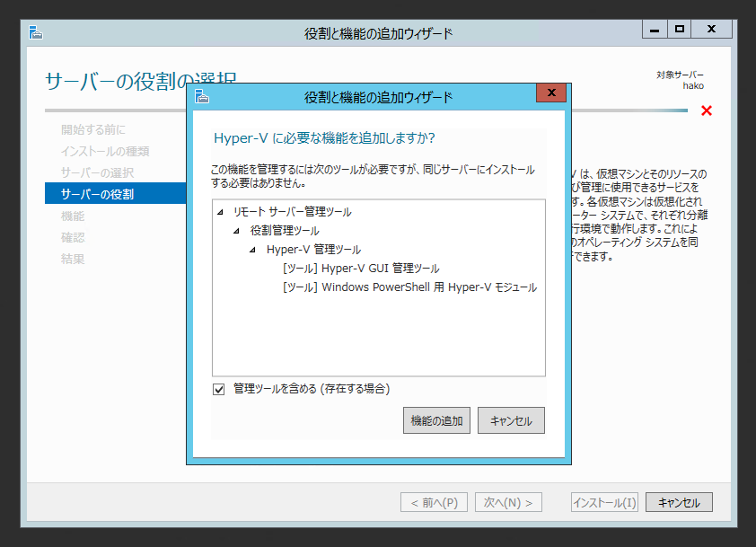Click the 対象サーバー hako label
This screenshot has width=756, height=547.
click(680, 80)
